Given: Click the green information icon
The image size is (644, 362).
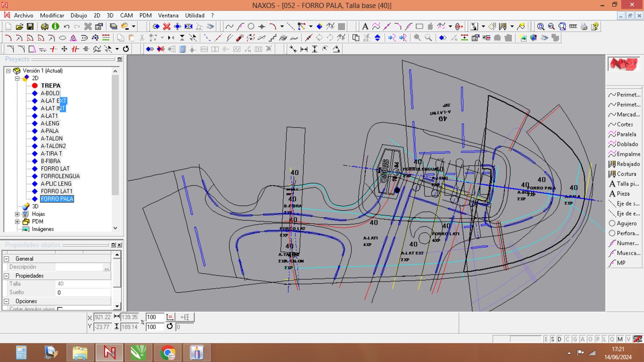Looking at the screenshot, I should 55,27.
